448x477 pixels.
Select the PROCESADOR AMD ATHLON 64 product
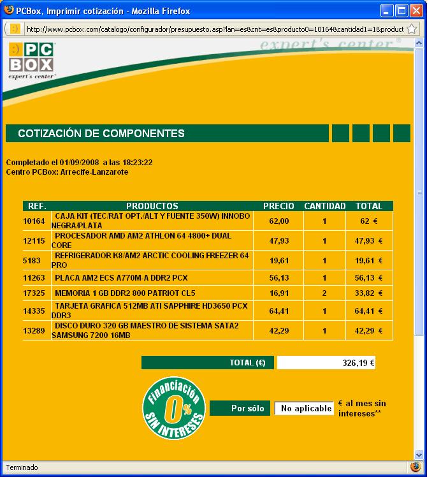tap(141, 240)
